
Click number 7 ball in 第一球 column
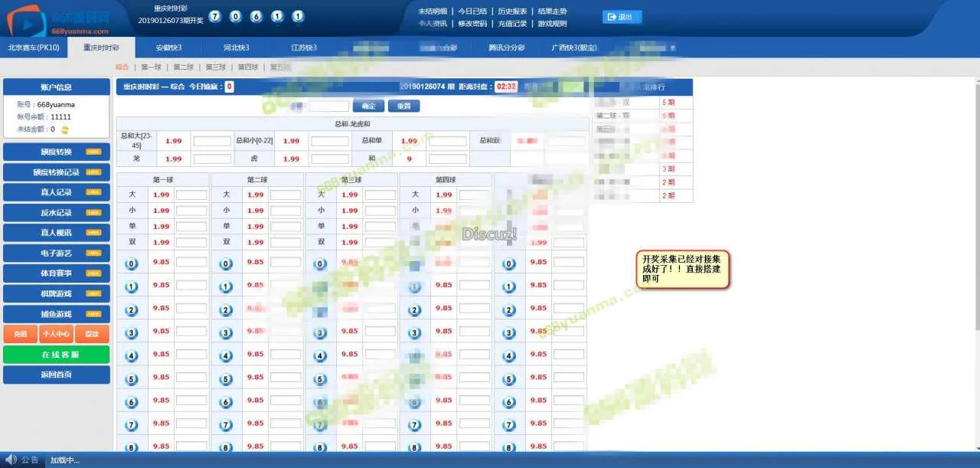point(132,424)
